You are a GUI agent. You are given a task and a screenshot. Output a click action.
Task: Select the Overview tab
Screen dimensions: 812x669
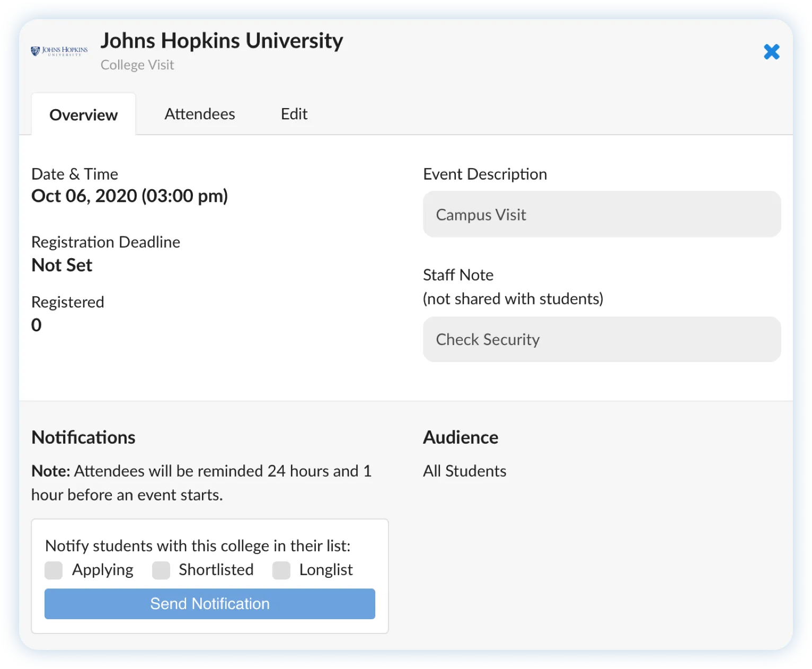[83, 115]
